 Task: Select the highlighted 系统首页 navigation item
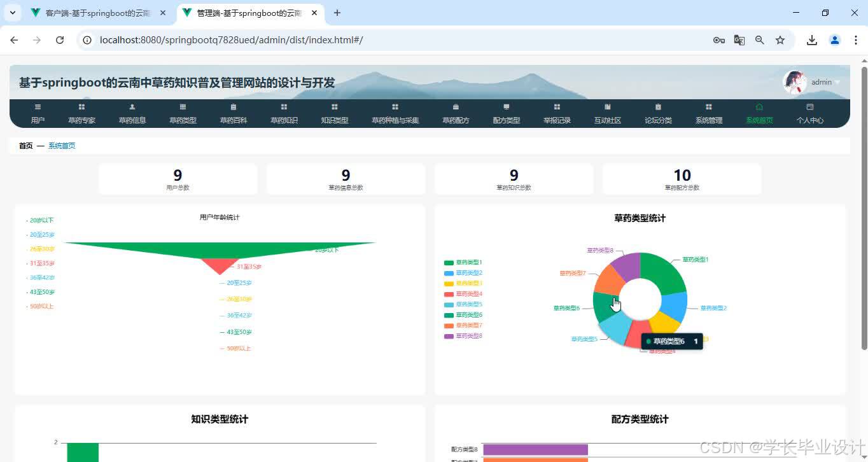759,114
